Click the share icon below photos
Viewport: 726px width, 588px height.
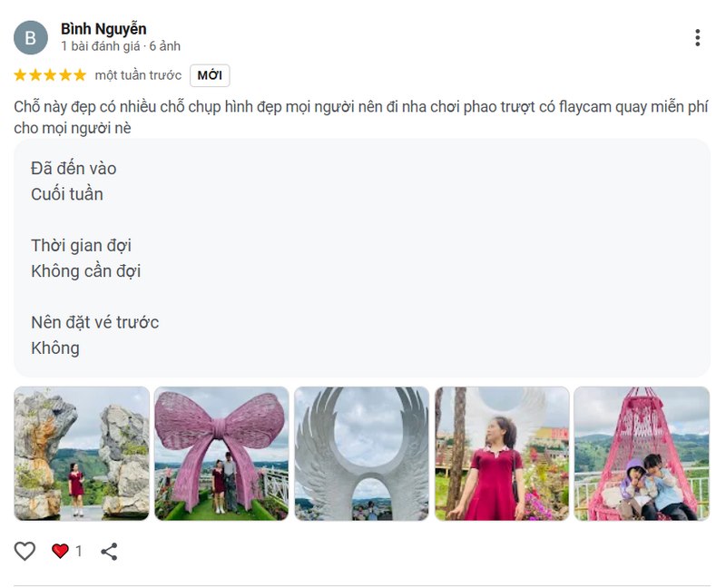[109, 551]
